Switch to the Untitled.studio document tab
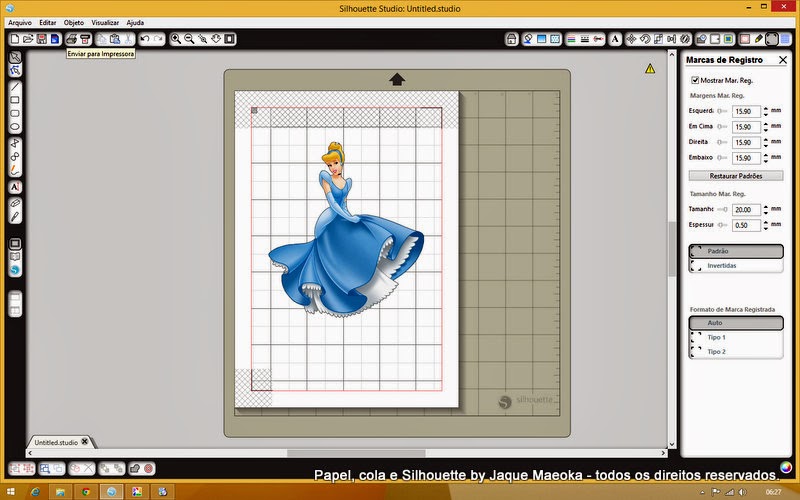The width and height of the screenshot is (800, 500). (x=56, y=442)
